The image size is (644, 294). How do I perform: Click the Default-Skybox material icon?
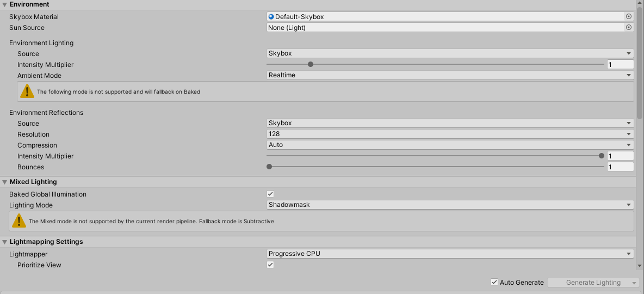coord(271,17)
